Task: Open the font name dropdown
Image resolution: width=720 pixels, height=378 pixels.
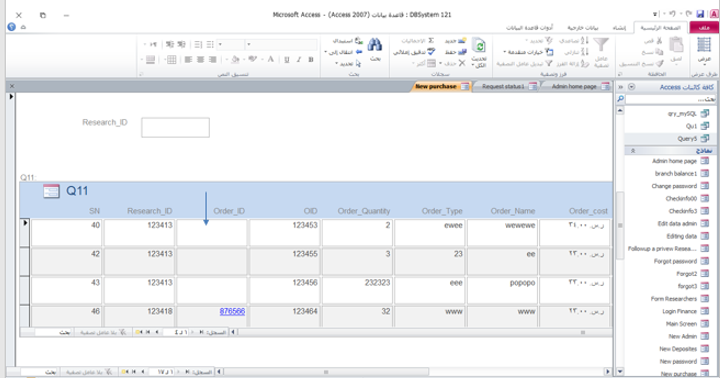Action: [x=248, y=45]
